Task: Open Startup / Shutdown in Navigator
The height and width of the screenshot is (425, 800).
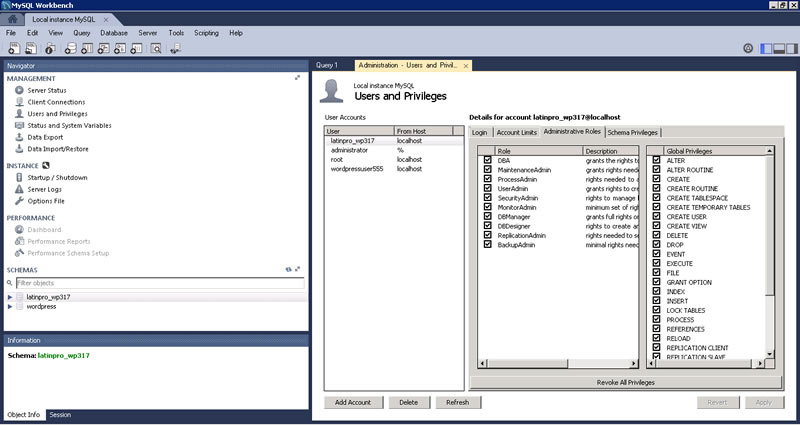Action: click(x=57, y=178)
